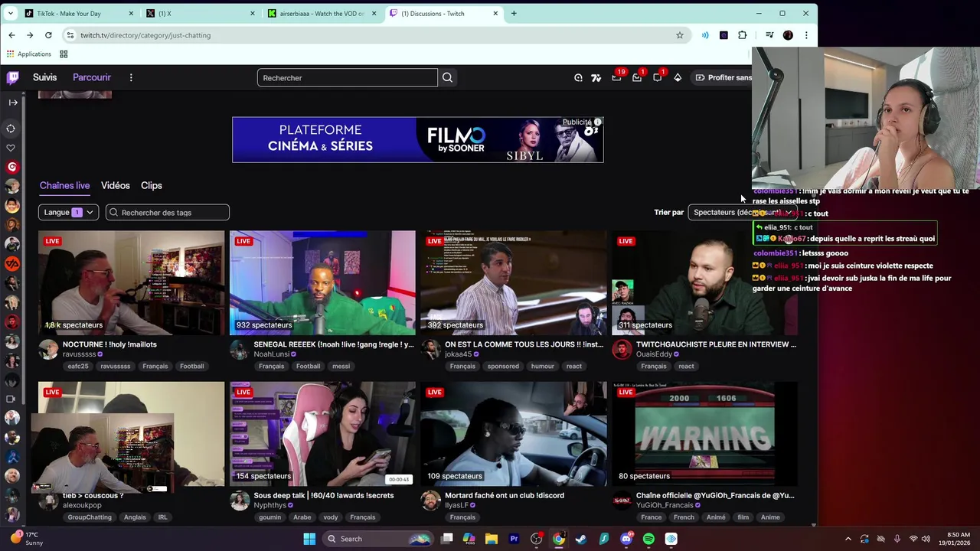The image size is (980, 551).
Task: Go back in browser history
Action: pos(11,35)
